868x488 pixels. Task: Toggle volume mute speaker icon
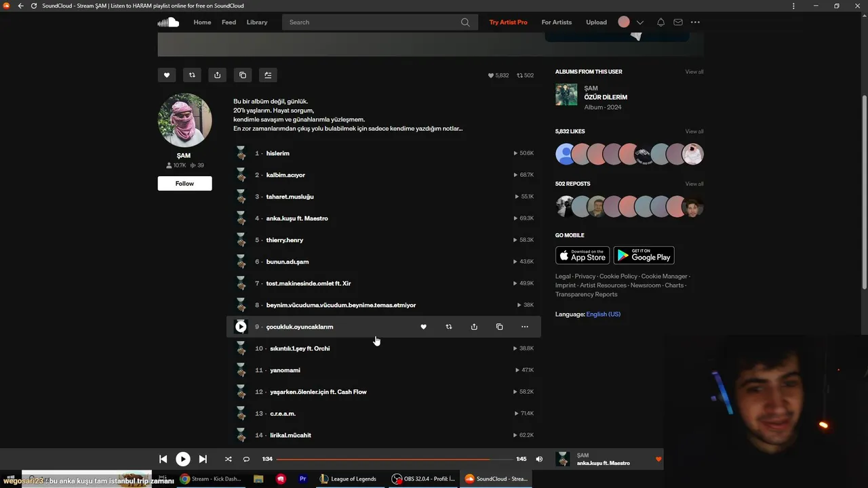pyautogui.click(x=539, y=459)
